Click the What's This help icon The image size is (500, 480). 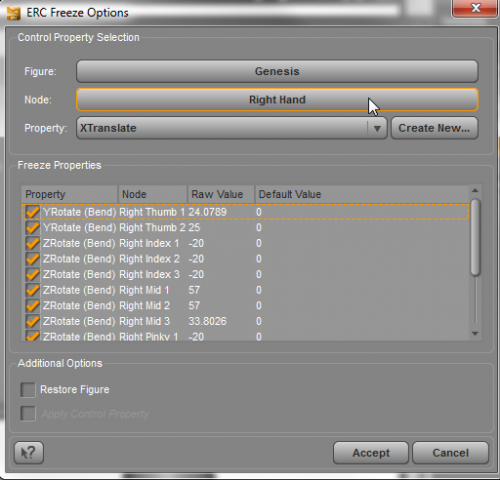coord(29,453)
